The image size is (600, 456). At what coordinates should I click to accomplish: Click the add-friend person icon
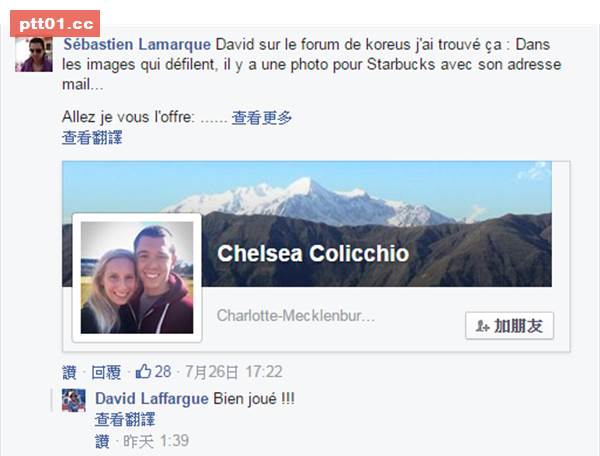(483, 326)
